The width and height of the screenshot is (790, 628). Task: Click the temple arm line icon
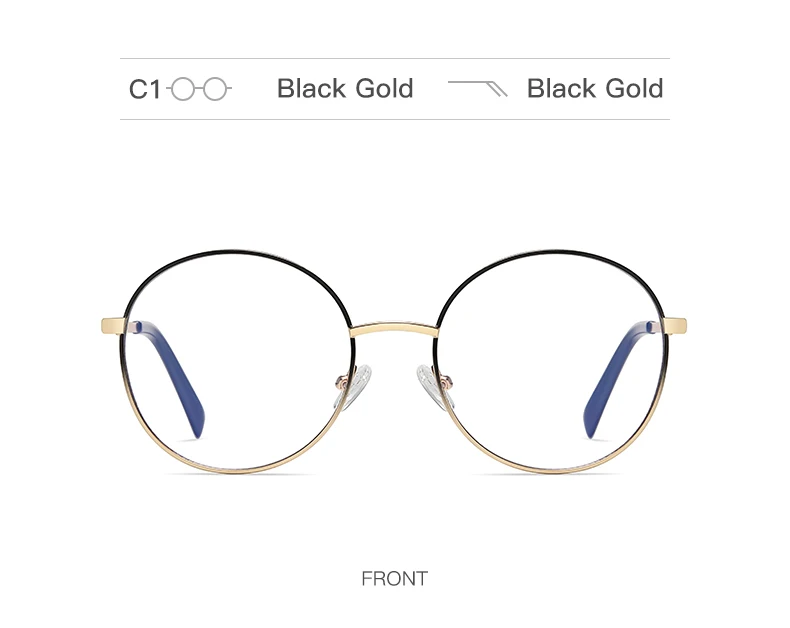(x=478, y=88)
